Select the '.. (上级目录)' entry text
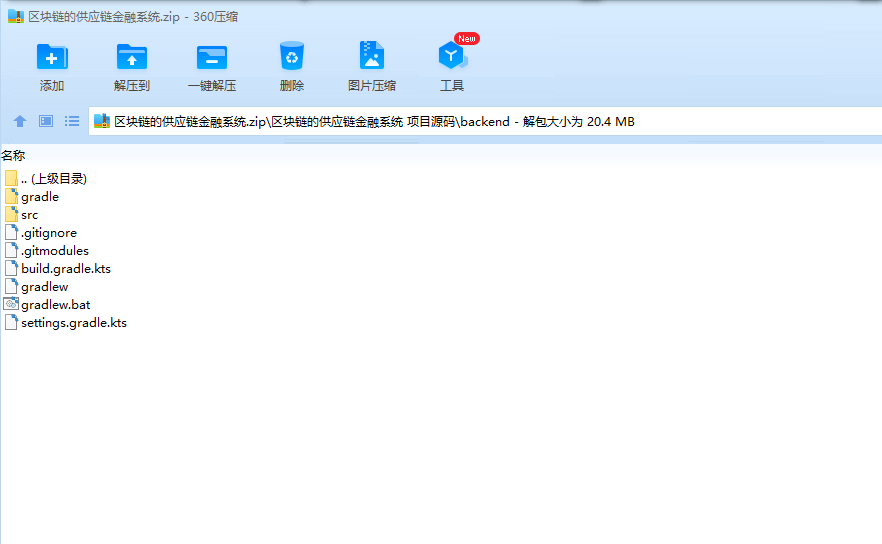 [x=54, y=178]
